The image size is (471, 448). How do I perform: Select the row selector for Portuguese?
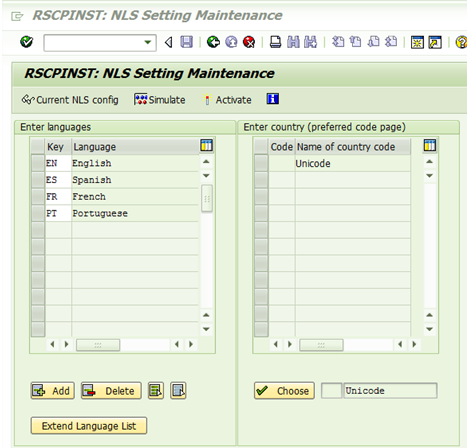(x=38, y=213)
